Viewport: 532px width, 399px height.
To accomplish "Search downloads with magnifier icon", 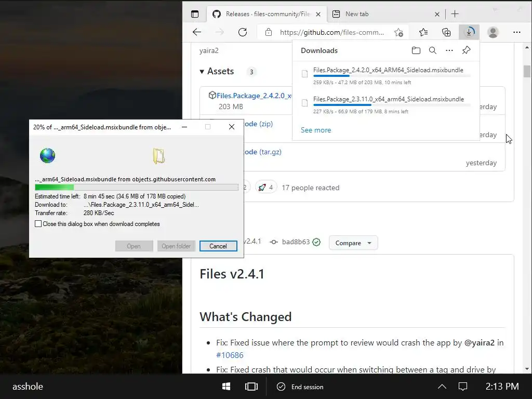I will click(x=433, y=50).
